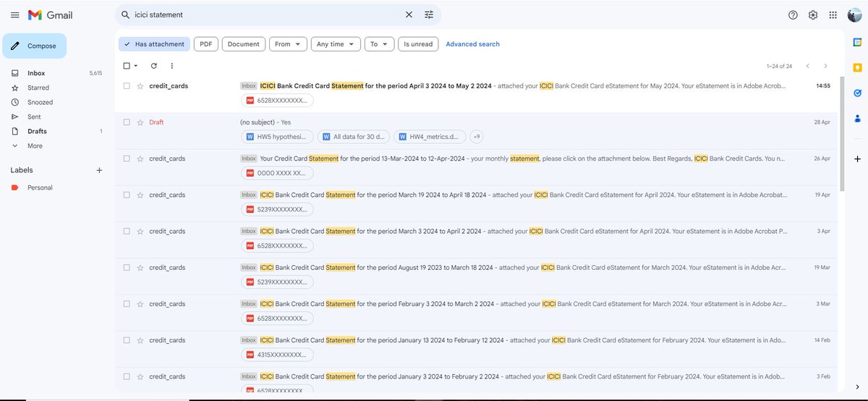This screenshot has height=401, width=868.
Task: Filter by Document attachments
Action: pos(243,44)
